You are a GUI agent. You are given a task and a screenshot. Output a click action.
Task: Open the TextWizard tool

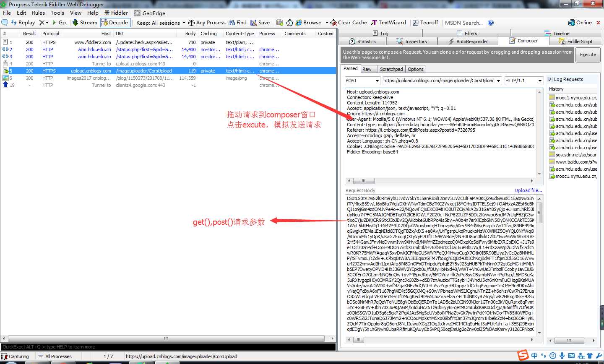coord(388,23)
